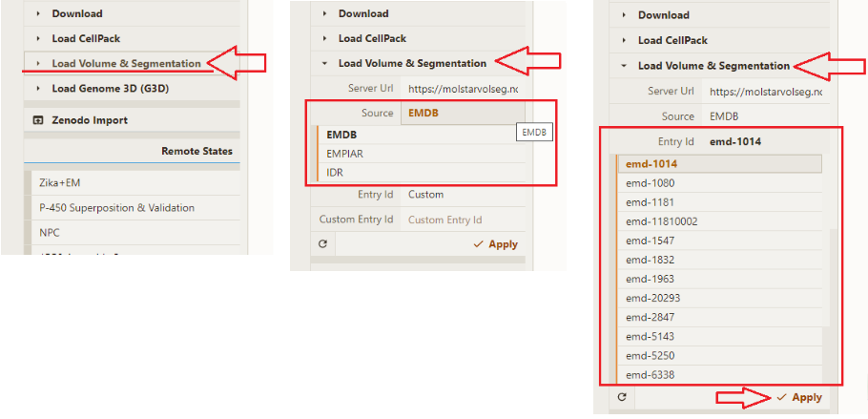Select EMPIAR from the Source options
868x419 pixels.
[345, 154]
